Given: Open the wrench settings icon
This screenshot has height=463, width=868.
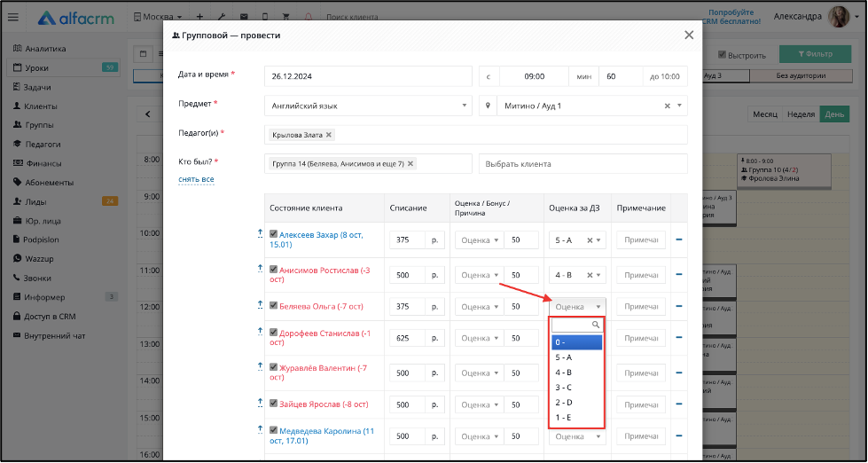Looking at the screenshot, I should [222, 17].
